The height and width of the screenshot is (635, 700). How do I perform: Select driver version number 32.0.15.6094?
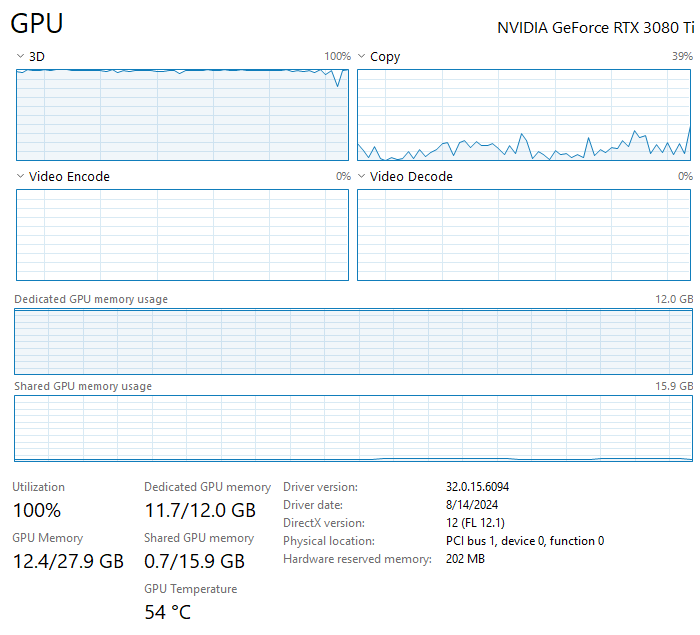tap(485, 487)
